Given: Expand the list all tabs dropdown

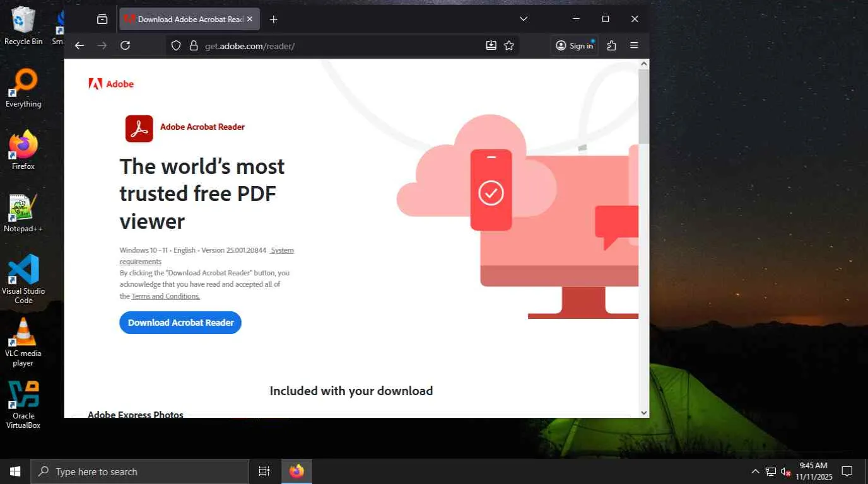Looking at the screenshot, I should [524, 19].
